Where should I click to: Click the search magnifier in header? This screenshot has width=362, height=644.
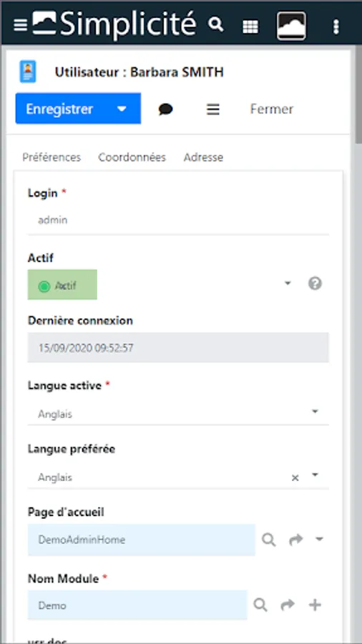coord(215,24)
